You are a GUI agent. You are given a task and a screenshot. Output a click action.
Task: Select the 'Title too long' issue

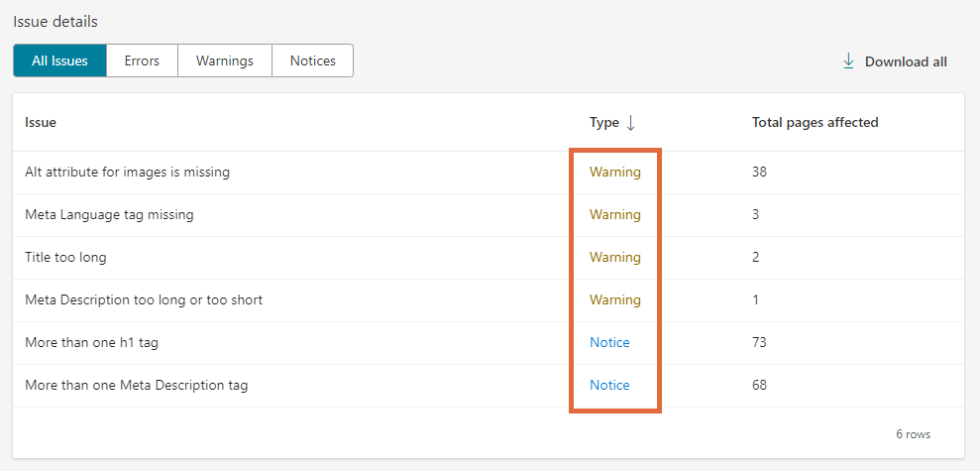pos(65,257)
